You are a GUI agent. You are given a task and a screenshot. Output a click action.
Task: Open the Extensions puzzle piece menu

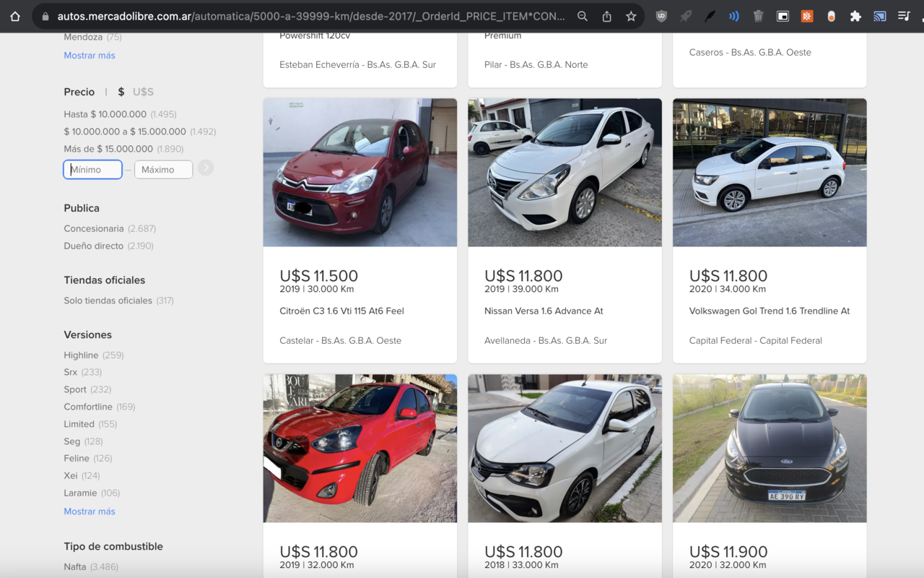click(855, 16)
